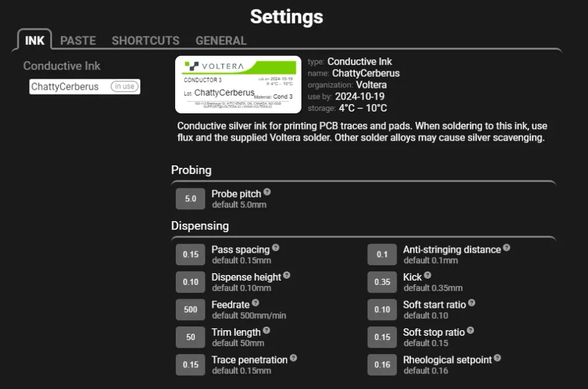Screen dimensions: 588x389
Task: Click Soft start ratio help icon
Action: [472, 303]
